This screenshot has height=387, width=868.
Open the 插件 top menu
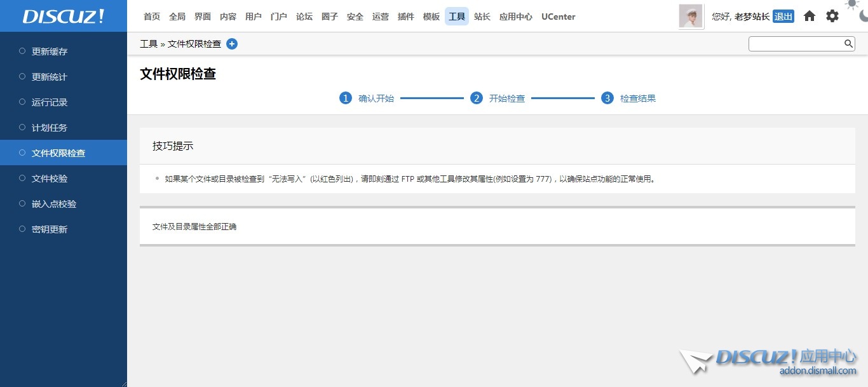click(x=406, y=17)
